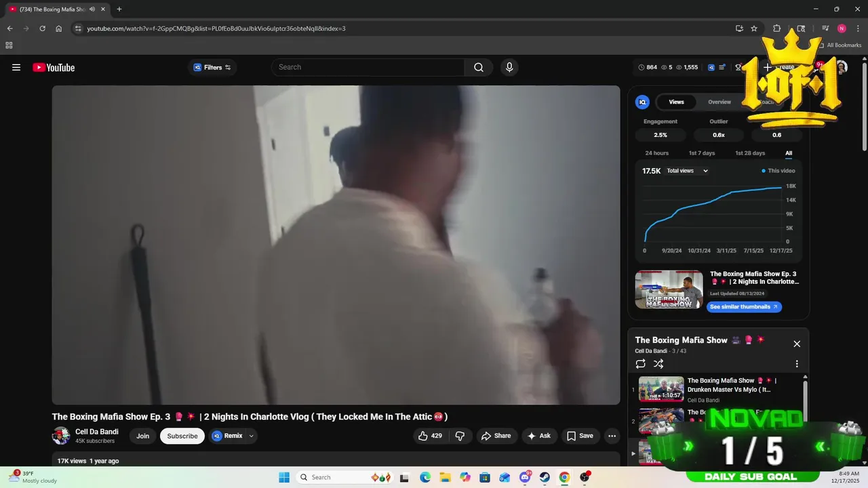Viewport: 868px width, 488px height.
Task: Go back in Chrome
Action: [x=9, y=28]
